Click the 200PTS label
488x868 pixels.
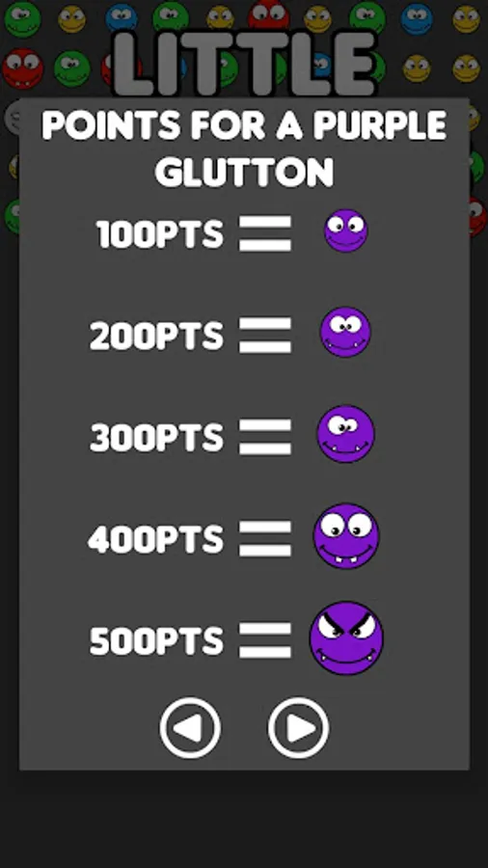click(x=156, y=336)
